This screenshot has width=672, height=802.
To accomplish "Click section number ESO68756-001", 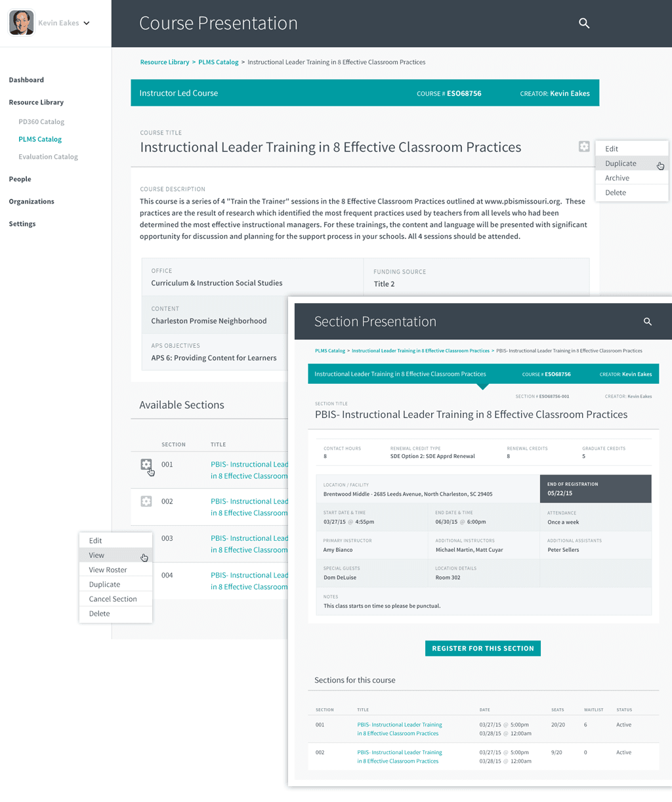I will [554, 397].
